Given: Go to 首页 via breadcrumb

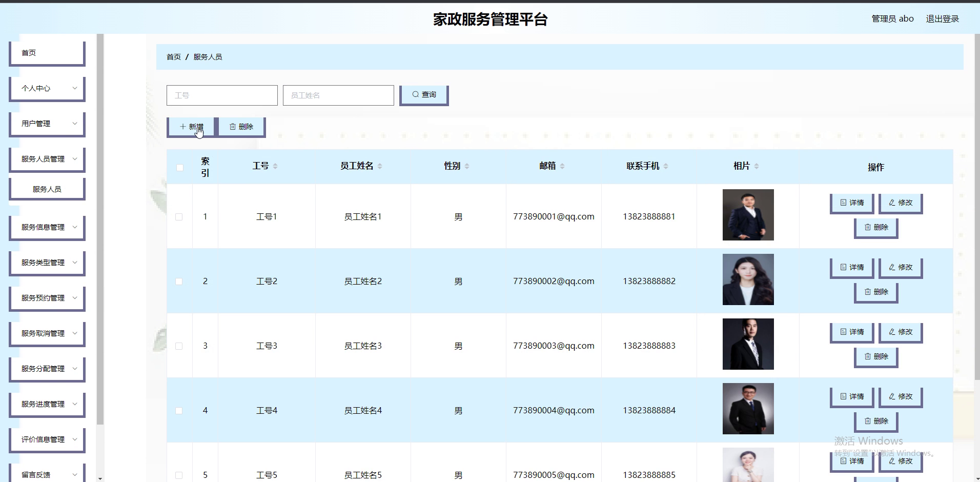Looking at the screenshot, I should click(x=174, y=57).
